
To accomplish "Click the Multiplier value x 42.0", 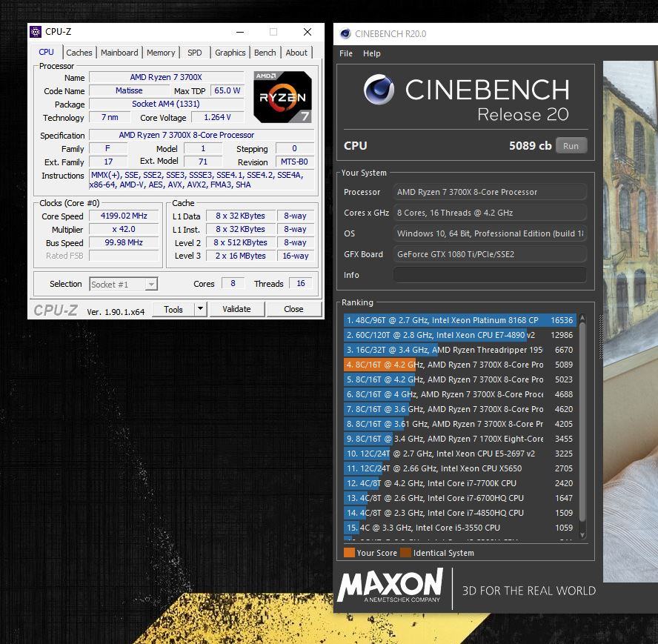I will (x=124, y=229).
